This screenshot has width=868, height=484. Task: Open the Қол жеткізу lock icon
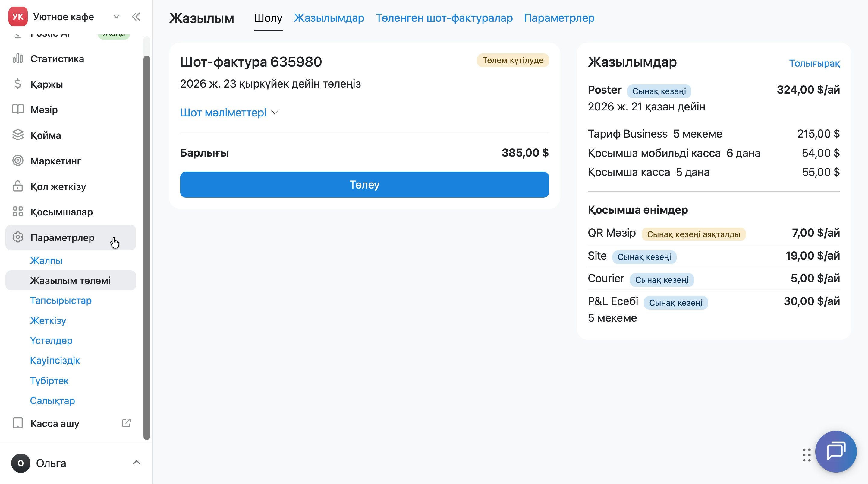coord(18,186)
